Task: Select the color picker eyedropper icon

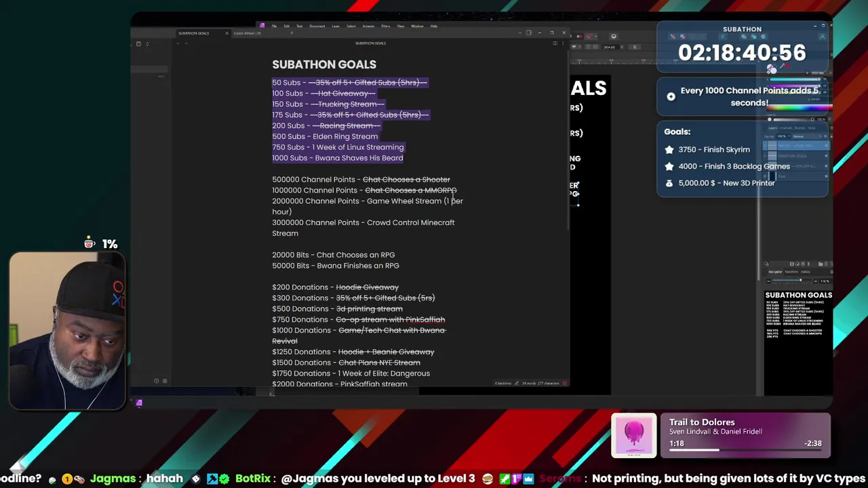Action: (782, 65)
